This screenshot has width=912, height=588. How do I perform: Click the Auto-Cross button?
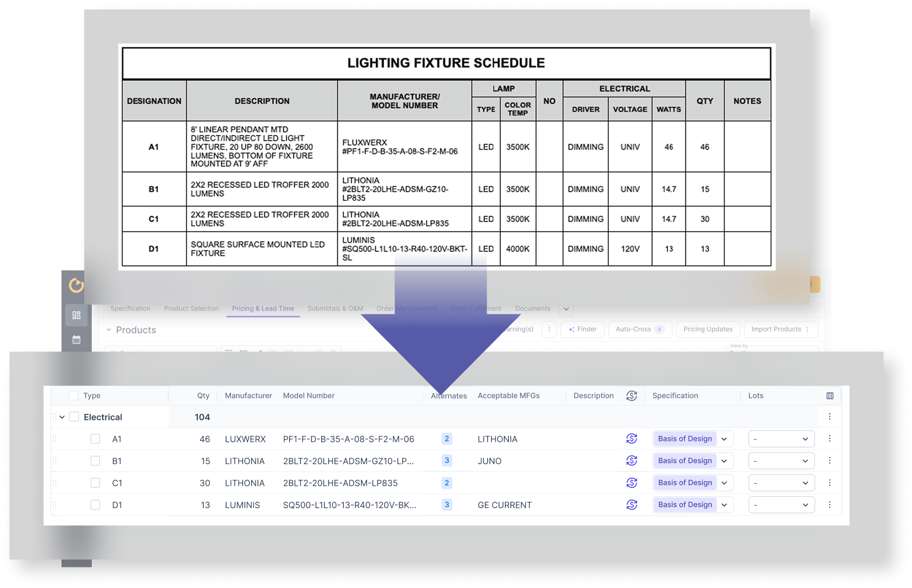640,329
